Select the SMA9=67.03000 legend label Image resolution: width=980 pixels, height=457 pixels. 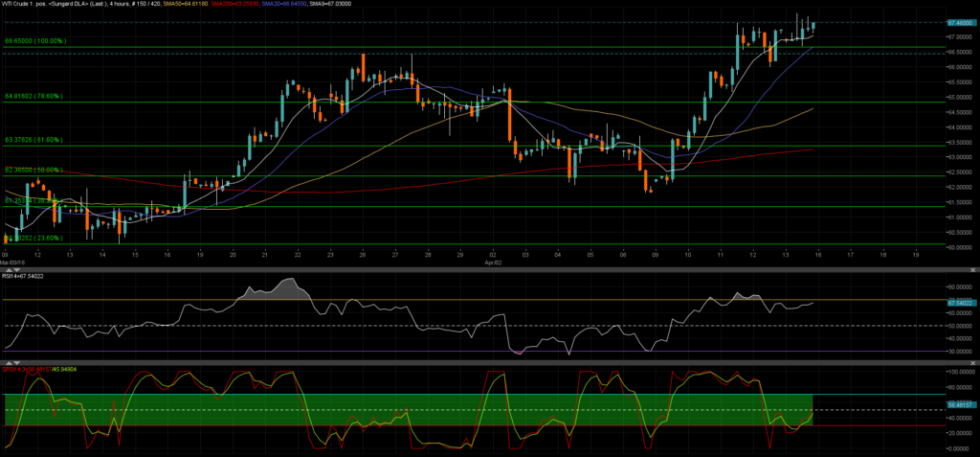point(330,4)
